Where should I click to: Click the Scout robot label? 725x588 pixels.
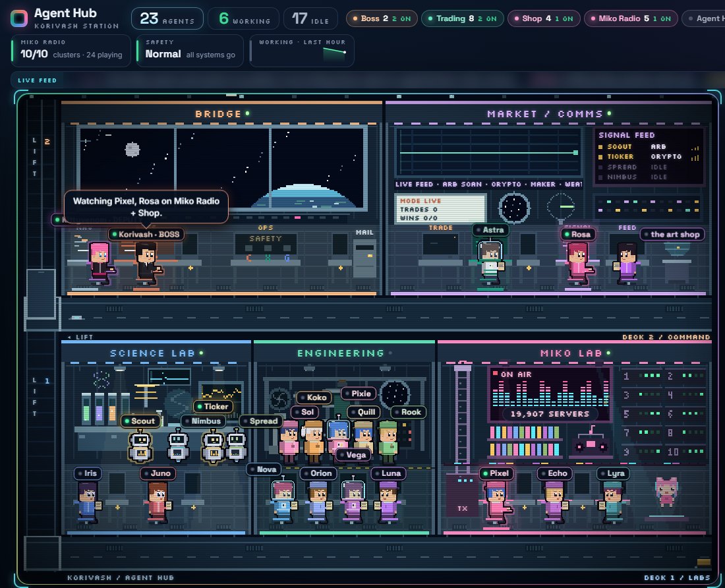140,421
